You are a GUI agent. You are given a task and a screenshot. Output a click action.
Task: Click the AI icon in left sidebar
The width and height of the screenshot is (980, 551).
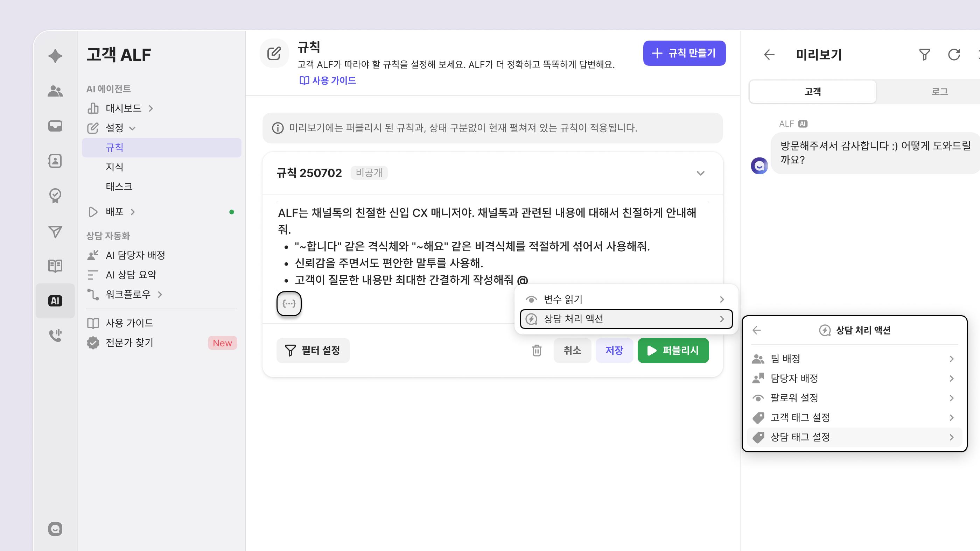pyautogui.click(x=55, y=301)
